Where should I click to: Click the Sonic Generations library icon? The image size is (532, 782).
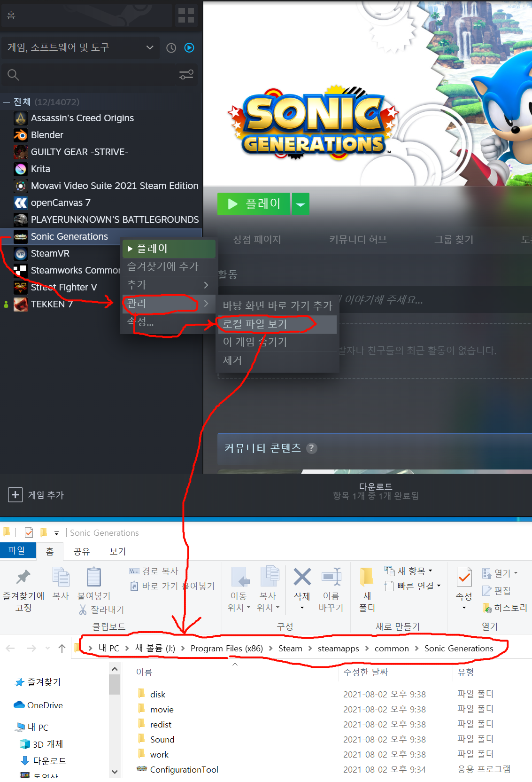20,236
